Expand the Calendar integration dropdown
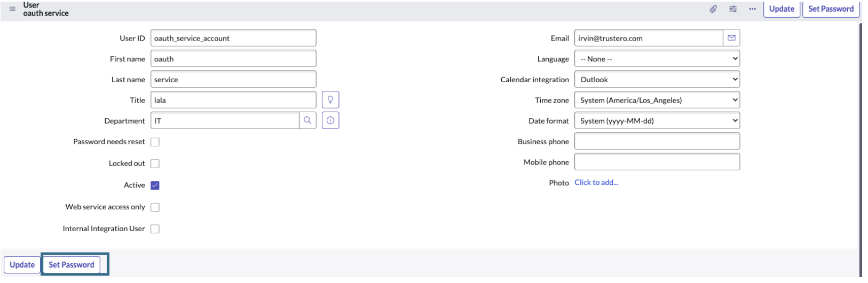 657,80
